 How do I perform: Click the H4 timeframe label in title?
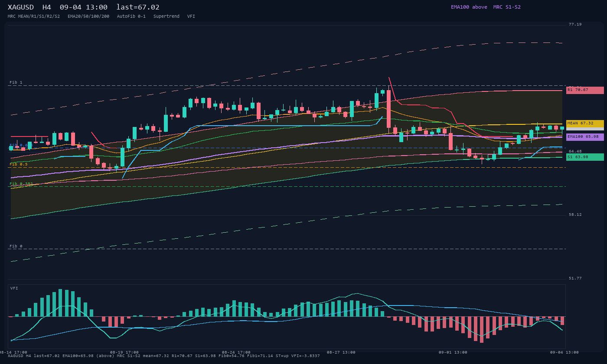tap(47, 7)
